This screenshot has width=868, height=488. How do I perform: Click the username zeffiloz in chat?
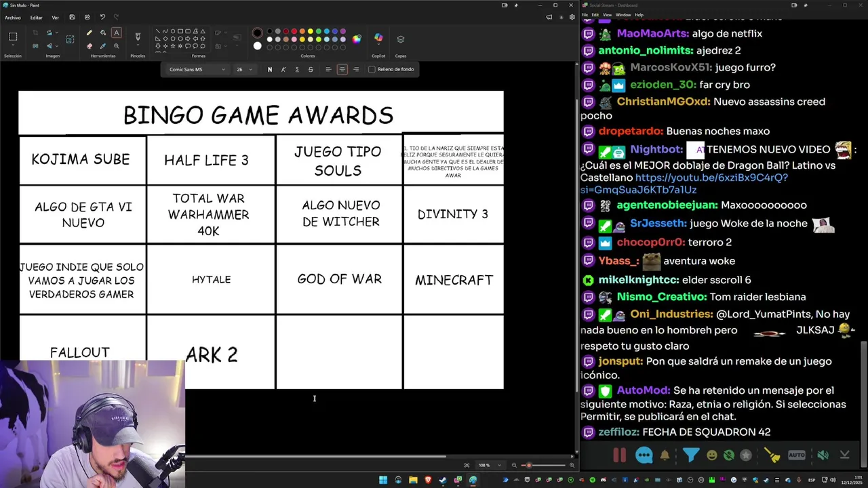point(618,432)
